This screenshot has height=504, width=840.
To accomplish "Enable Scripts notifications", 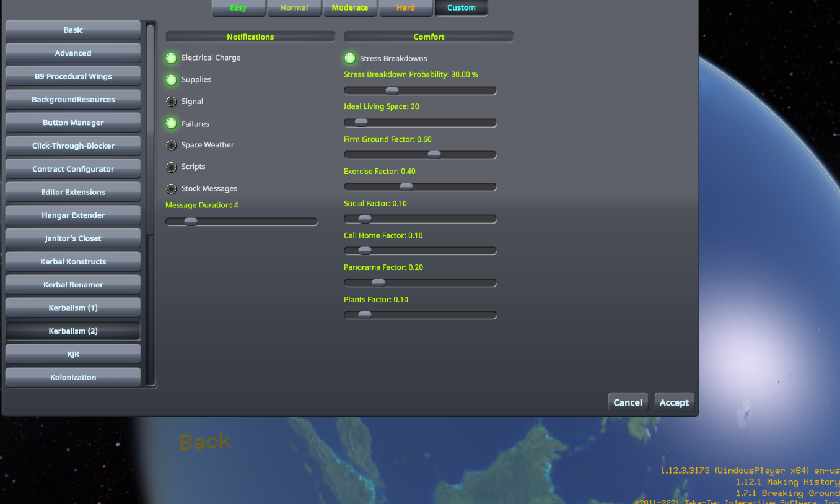I will click(172, 167).
